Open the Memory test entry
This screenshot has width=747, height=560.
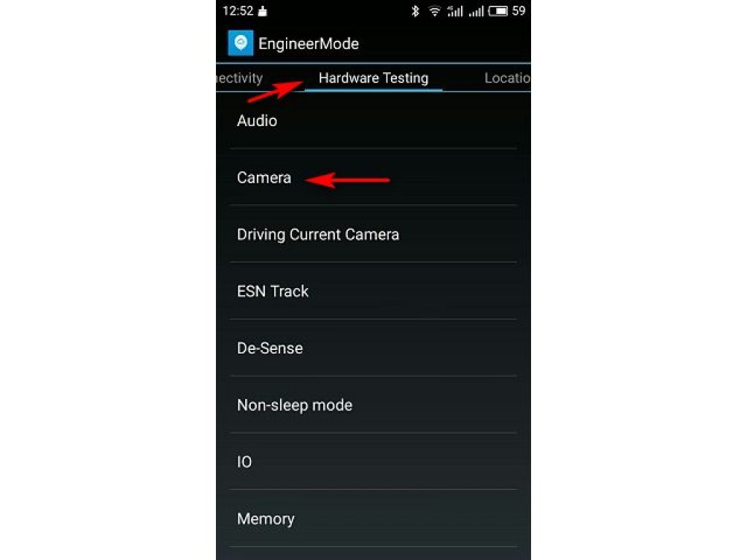[x=373, y=518]
